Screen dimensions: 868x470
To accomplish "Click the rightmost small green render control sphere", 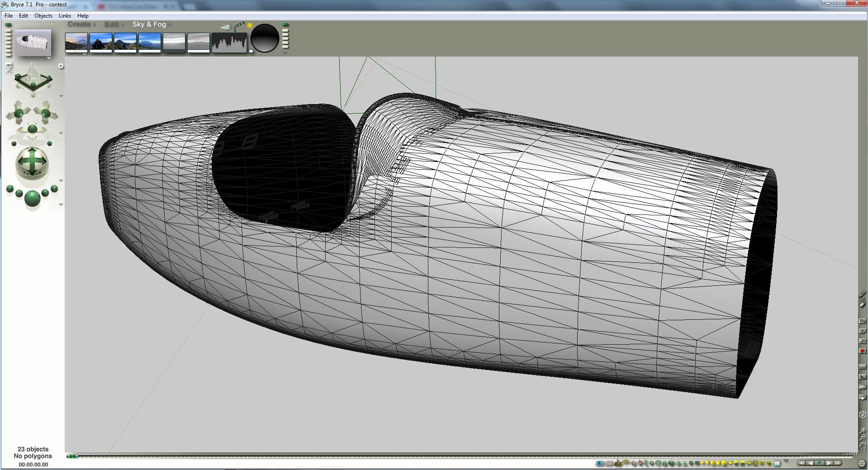I will click(54, 189).
